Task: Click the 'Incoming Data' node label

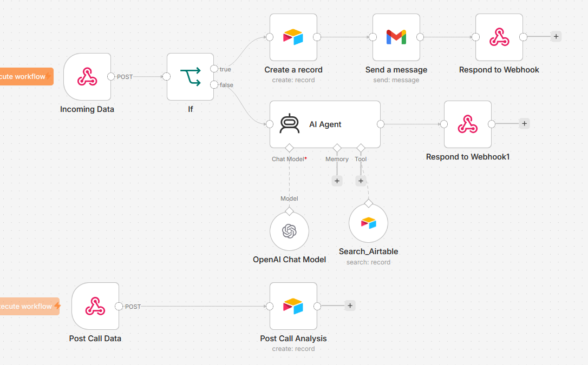Action: 87,109
